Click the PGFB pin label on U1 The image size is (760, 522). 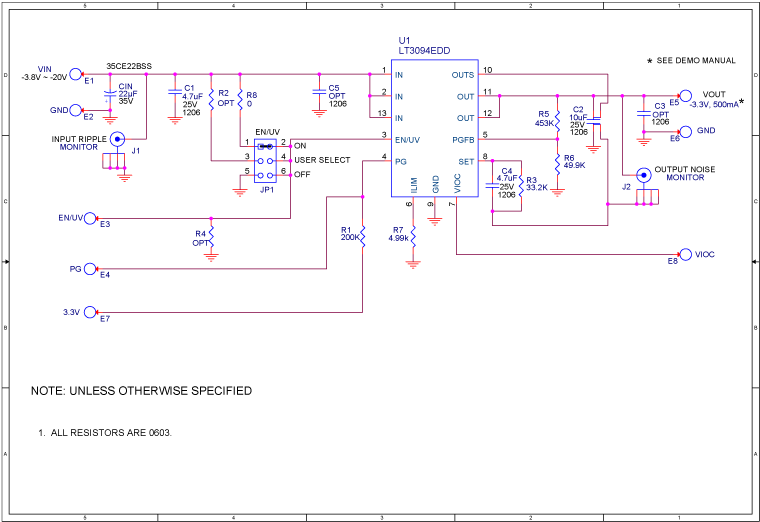tap(463, 140)
